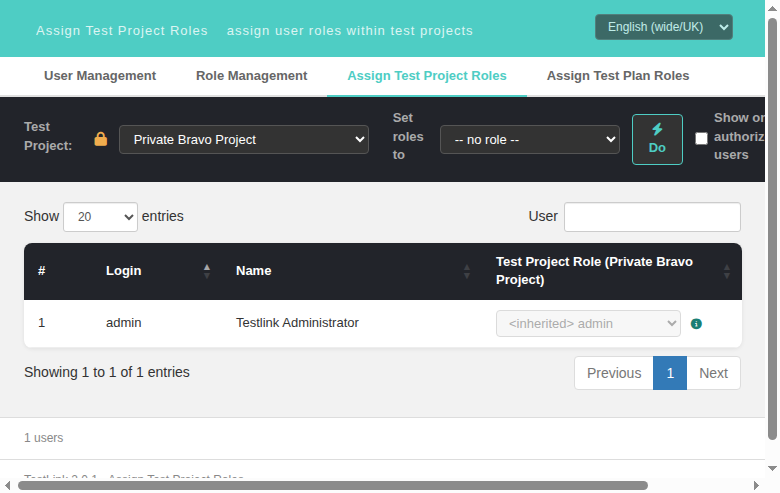The width and height of the screenshot is (780, 493).
Task: Click the scroll right arrow on horizontal scrollbar
Action: tap(756, 486)
